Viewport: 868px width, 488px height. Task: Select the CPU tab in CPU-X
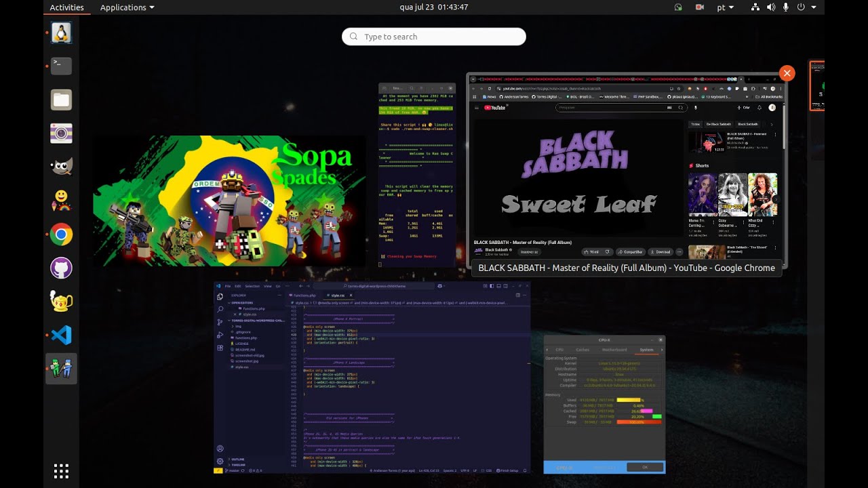point(559,350)
